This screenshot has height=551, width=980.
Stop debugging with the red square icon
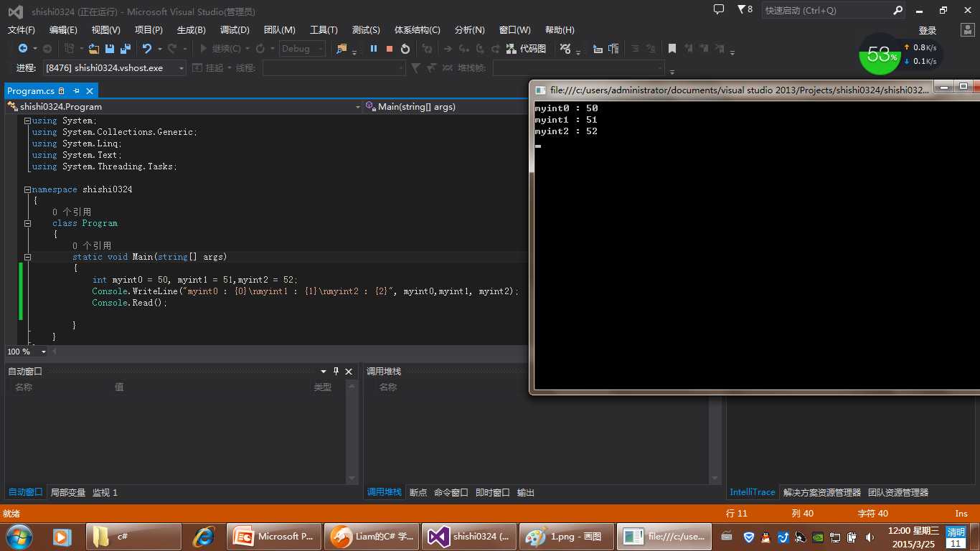(x=390, y=49)
